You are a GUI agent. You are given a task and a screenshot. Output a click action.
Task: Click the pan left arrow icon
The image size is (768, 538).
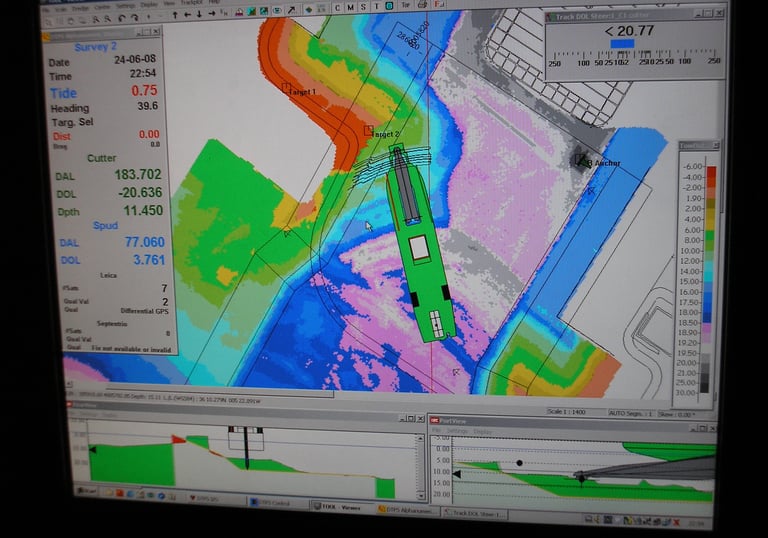pos(187,15)
